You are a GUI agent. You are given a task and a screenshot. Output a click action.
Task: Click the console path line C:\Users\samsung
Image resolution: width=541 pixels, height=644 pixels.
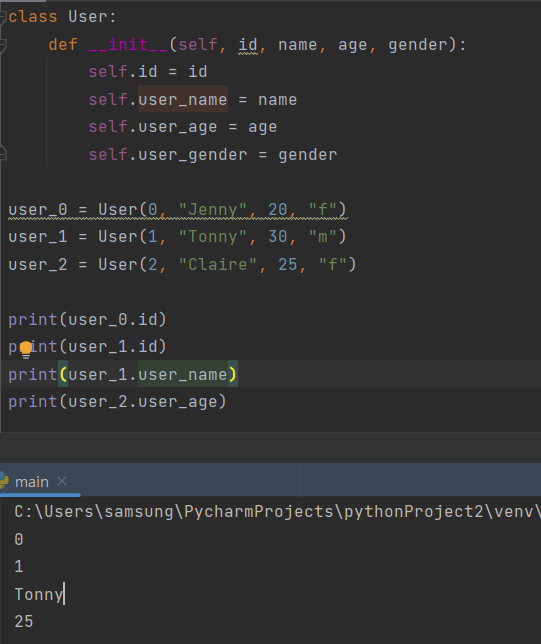(278, 512)
